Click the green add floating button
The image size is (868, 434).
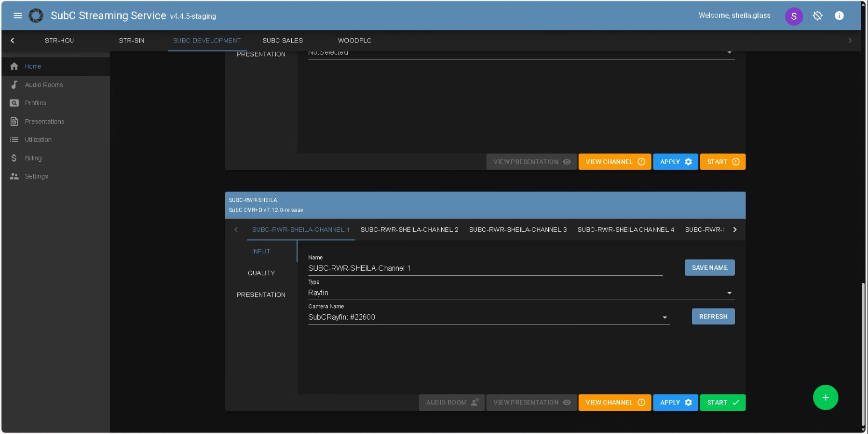(825, 397)
